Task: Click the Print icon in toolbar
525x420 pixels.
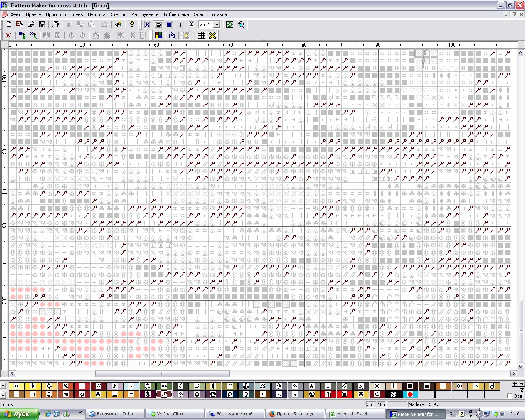Action: 55,25
